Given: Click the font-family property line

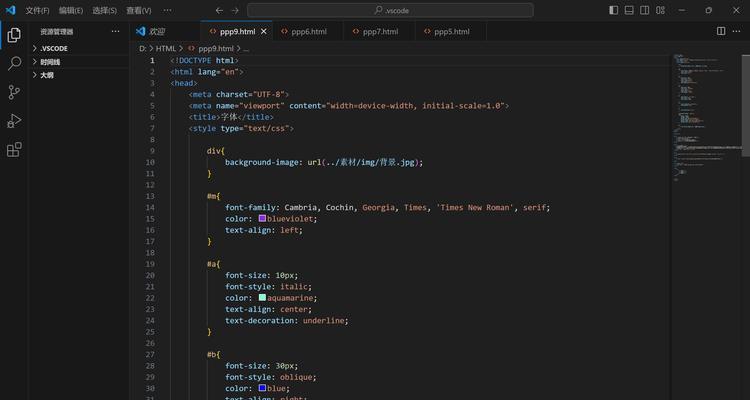Looking at the screenshot, I should [x=387, y=207].
